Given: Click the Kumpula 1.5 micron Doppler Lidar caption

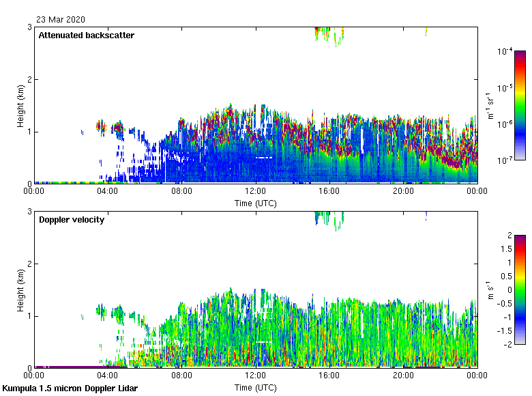Looking at the screenshot, I should tap(70, 388).
